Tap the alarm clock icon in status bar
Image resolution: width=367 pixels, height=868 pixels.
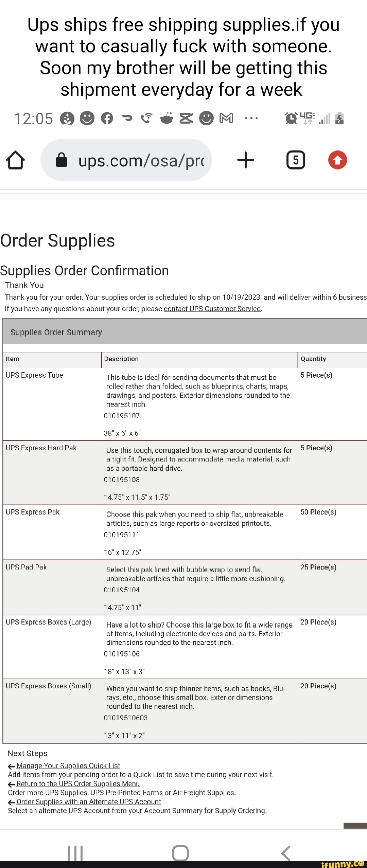(x=291, y=119)
